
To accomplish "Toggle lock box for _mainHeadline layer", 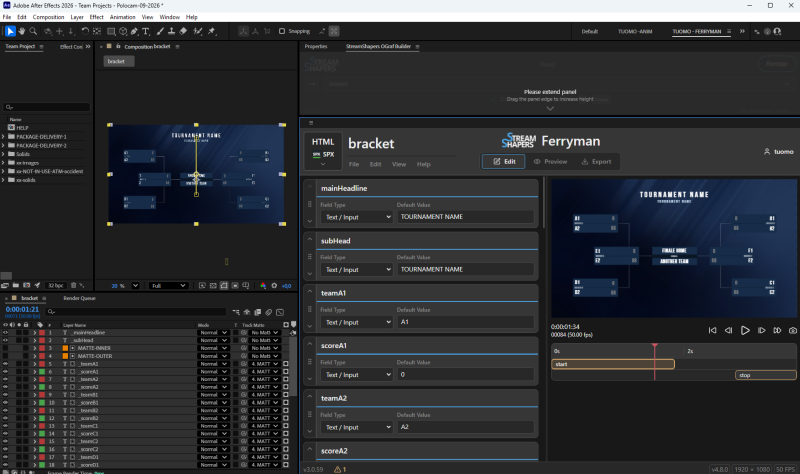I will click(x=26, y=333).
